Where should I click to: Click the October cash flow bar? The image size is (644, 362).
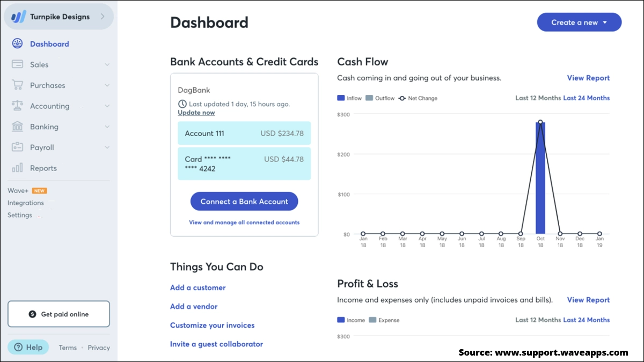coord(540,178)
